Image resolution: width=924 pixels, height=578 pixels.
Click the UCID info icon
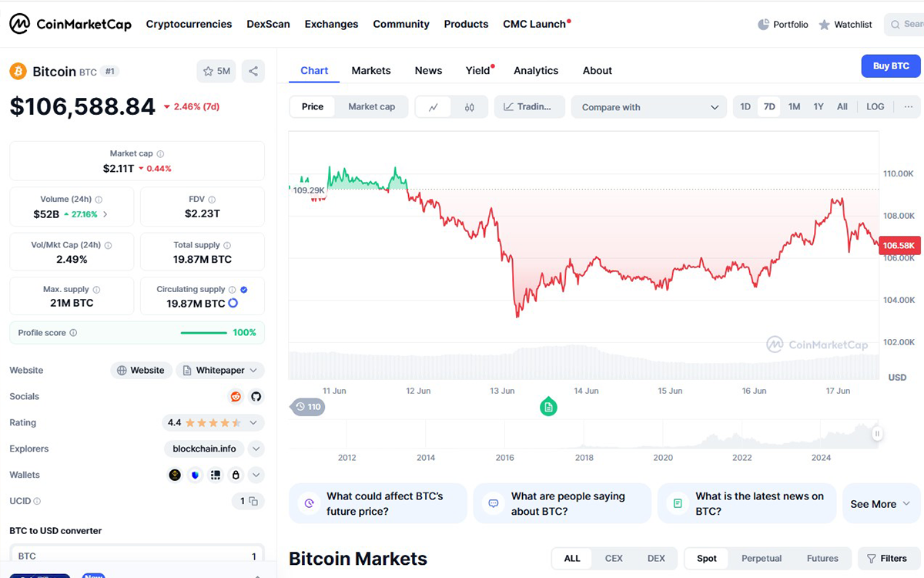click(x=37, y=501)
